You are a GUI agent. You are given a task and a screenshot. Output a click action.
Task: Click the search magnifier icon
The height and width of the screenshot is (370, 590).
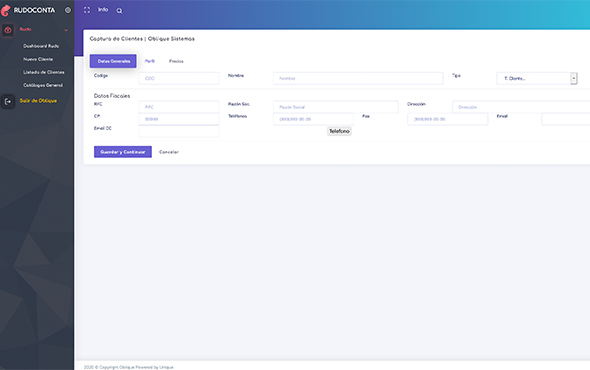coord(119,11)
